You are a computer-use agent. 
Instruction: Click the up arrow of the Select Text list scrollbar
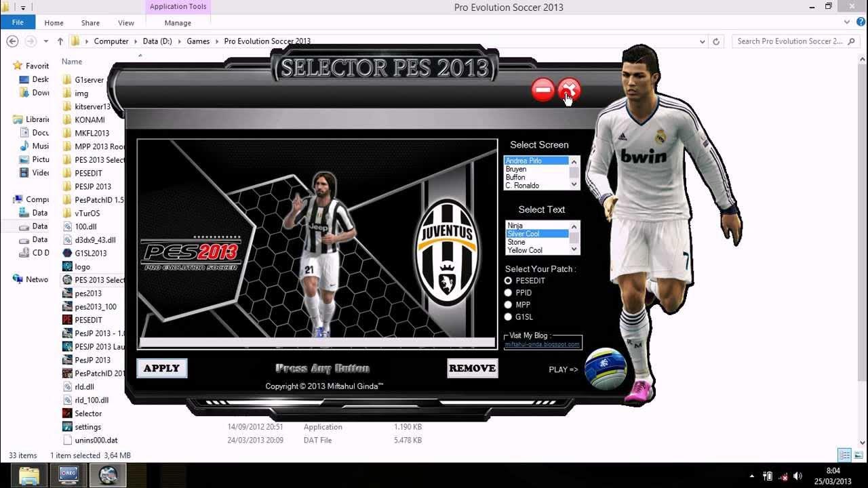[x=574, y=226]
